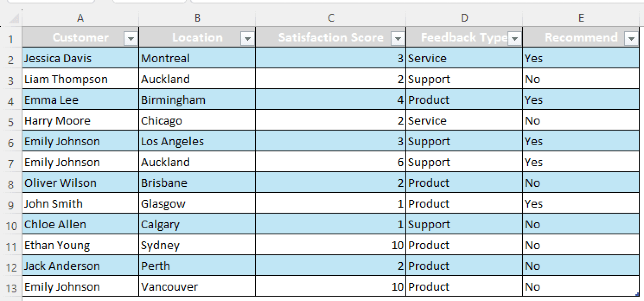644x301 pixels.
Task: Click Ethan Young's score of 10
Action: coord(330,245)
